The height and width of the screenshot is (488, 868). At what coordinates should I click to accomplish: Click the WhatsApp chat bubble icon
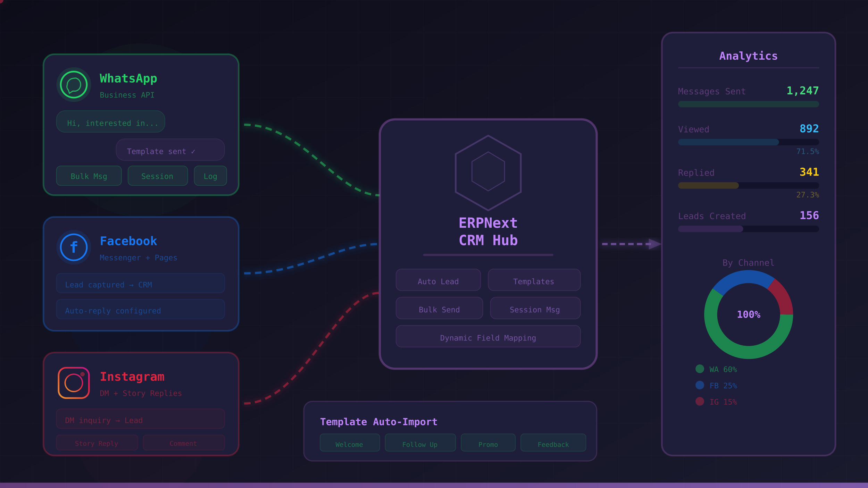click(74, 84)
